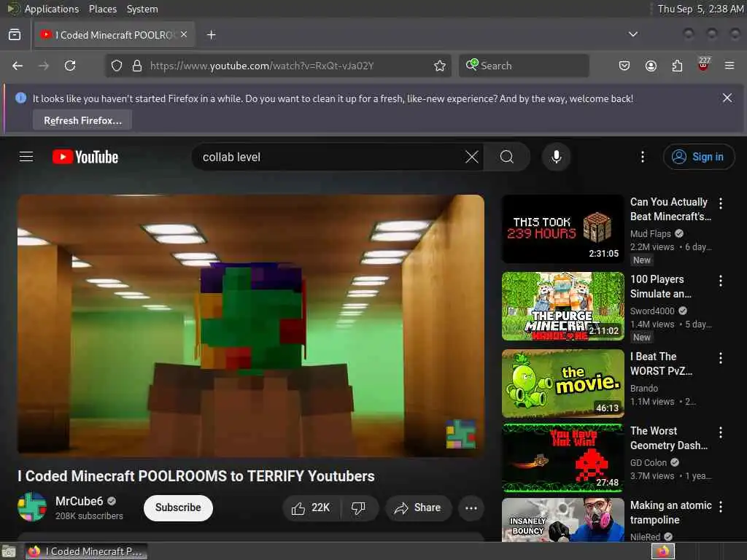
Task: Open Making an atomic trampoline title
Action: (671, 512)
